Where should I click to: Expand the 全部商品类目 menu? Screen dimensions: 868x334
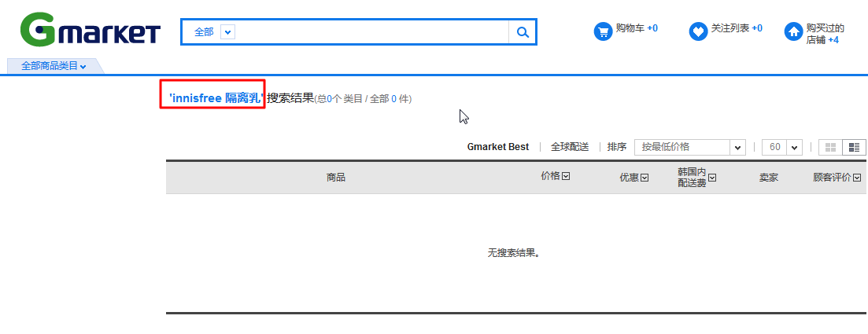coord(54,66)
